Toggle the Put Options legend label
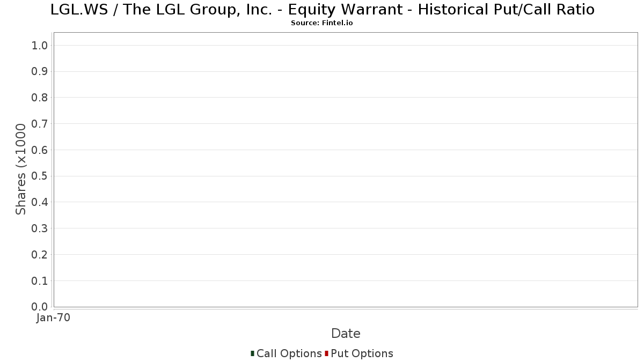 coord(362,353)
